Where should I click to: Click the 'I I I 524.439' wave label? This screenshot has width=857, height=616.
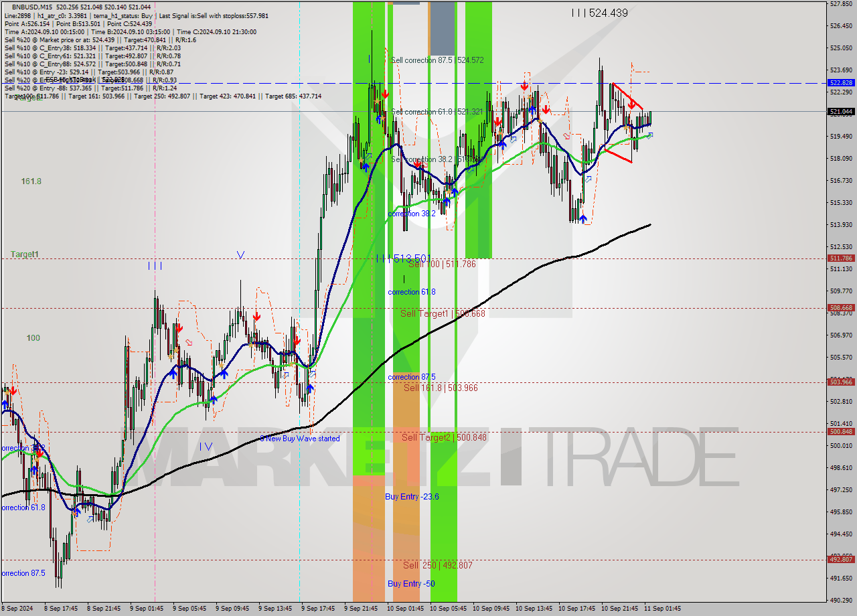[600, 13]
